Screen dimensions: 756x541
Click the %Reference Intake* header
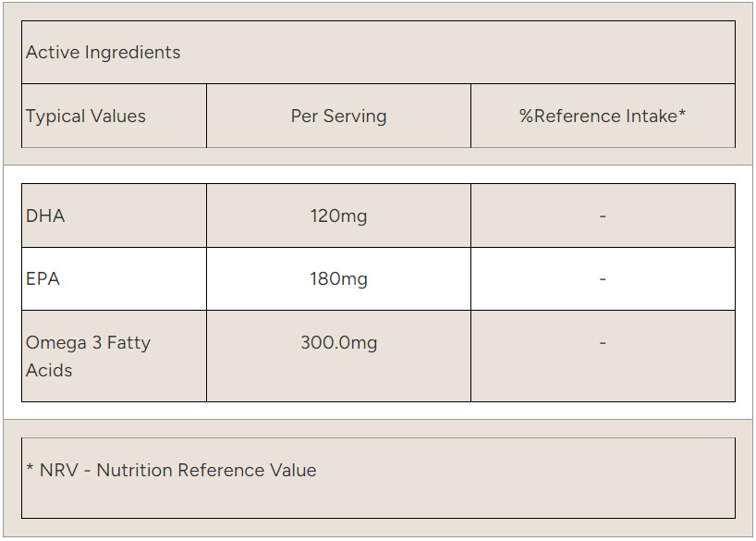click(x=602, y=117)
